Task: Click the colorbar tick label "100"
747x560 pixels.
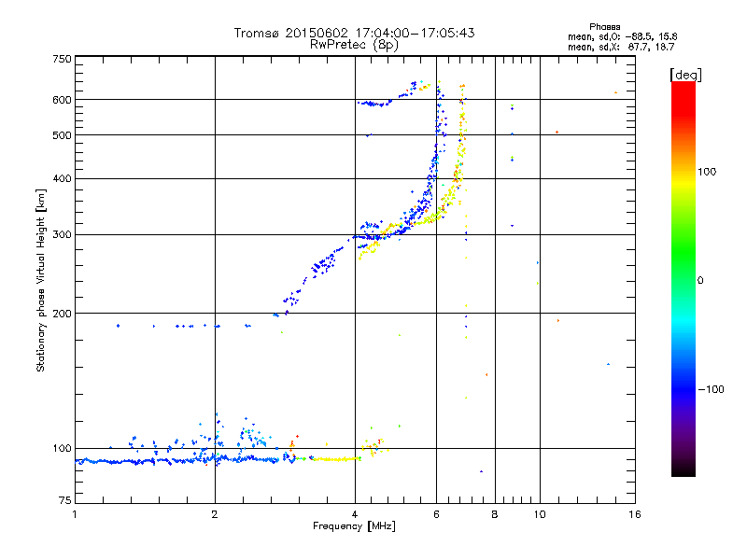Action: point(707,172)
